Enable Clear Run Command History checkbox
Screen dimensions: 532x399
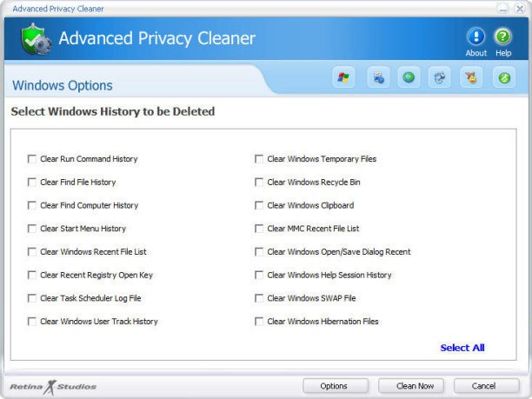click(32, 159)
